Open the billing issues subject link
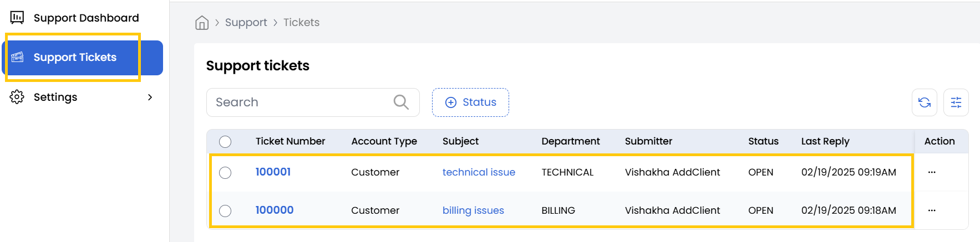The height and width of the screenshot is (242, 980). (x=473, y=210)
